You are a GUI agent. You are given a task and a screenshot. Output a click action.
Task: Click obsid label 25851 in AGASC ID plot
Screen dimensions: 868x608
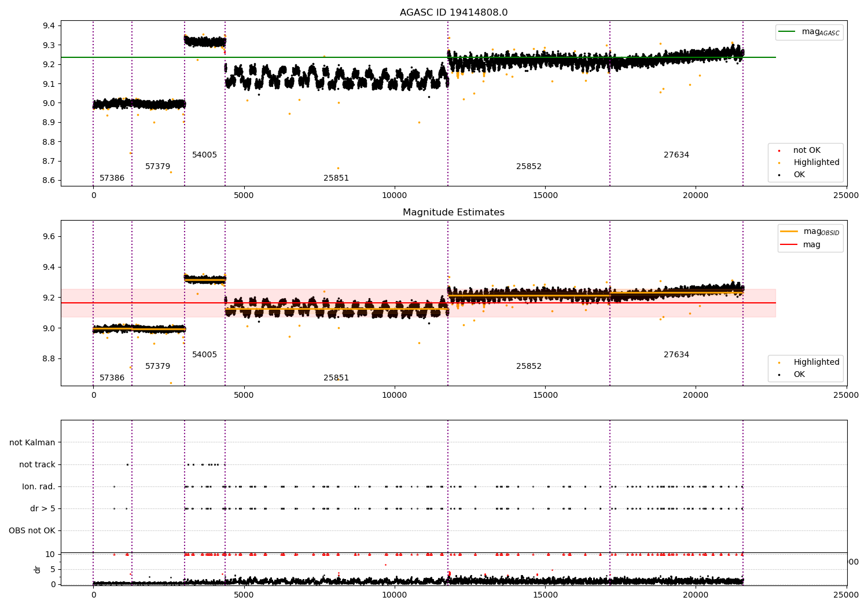tap(336, 178)
